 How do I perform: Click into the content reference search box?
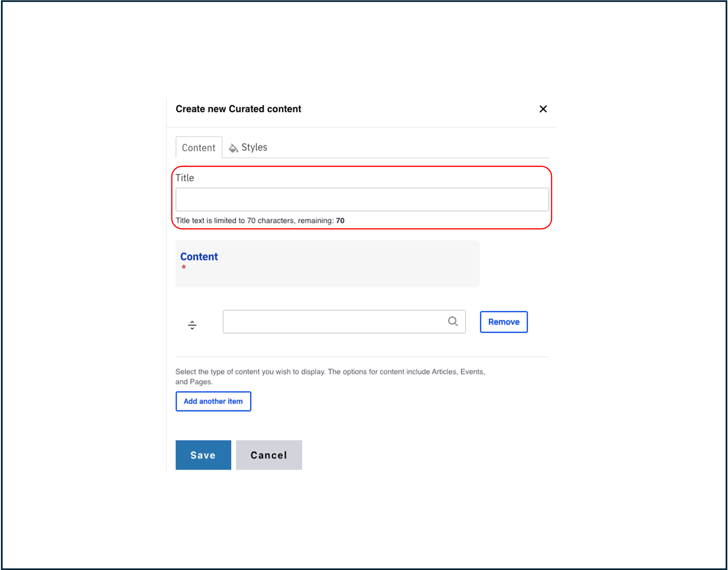pos(334,321)
